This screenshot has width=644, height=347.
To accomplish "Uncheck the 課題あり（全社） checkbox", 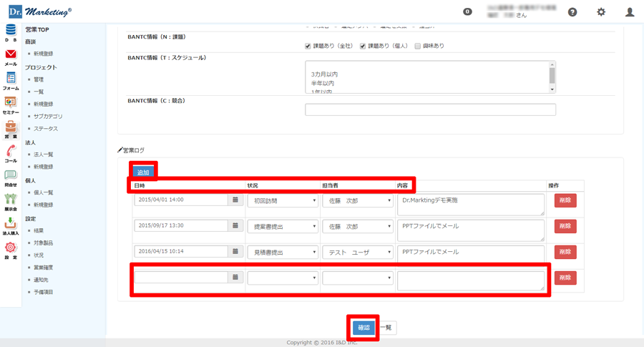I will click(308, 46).
